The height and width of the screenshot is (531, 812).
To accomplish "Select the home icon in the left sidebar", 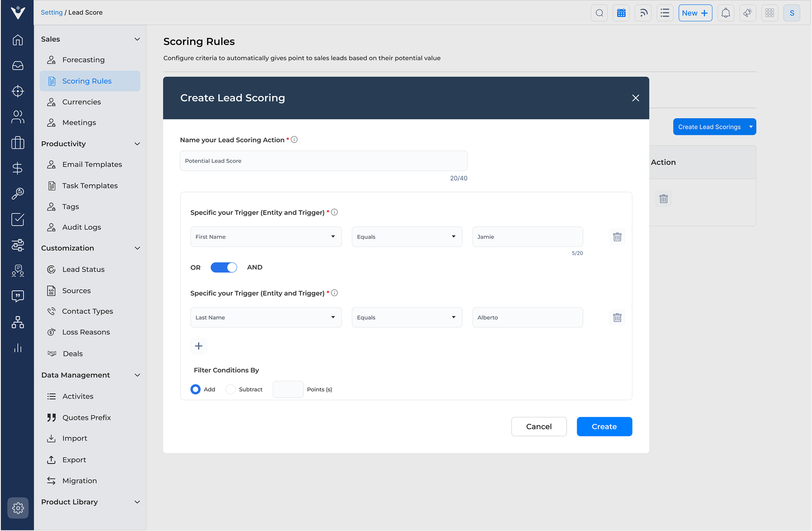I will pyautogui.click(x=18, y=40).
